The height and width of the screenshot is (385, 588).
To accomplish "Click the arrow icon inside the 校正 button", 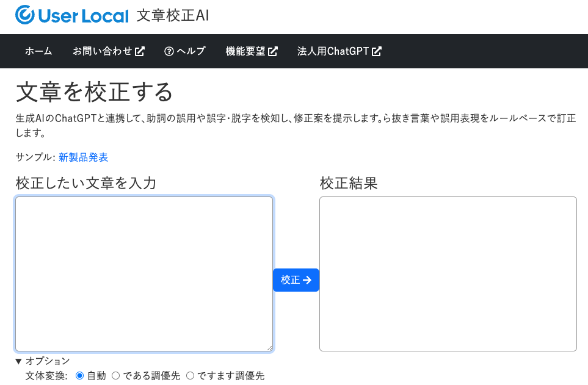I will 307,280.
